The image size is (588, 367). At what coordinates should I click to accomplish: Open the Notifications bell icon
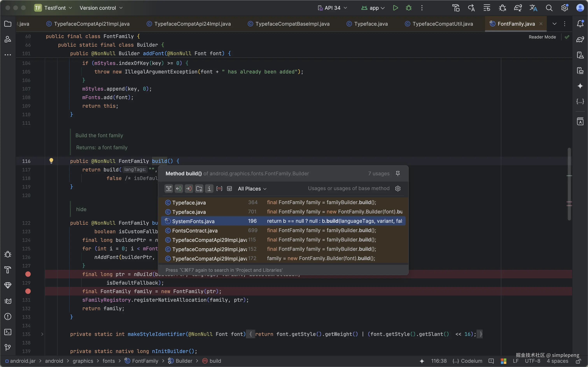click(580, 24)
